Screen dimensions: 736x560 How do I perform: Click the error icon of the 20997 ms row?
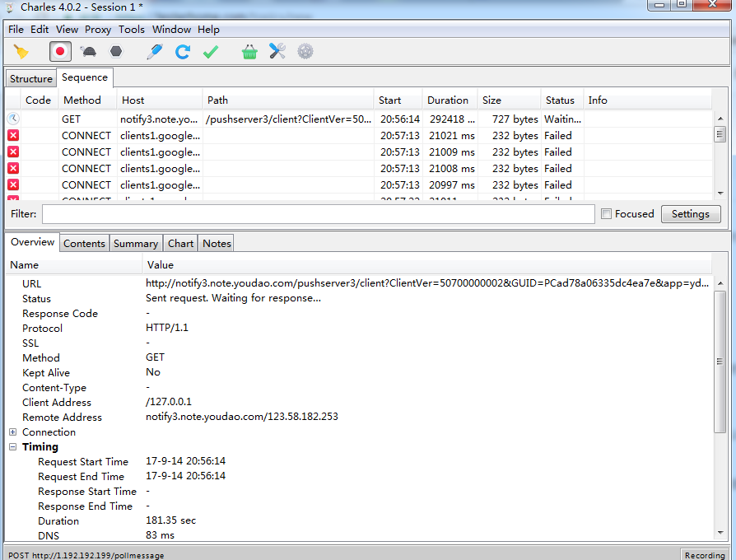pos(13,185)
